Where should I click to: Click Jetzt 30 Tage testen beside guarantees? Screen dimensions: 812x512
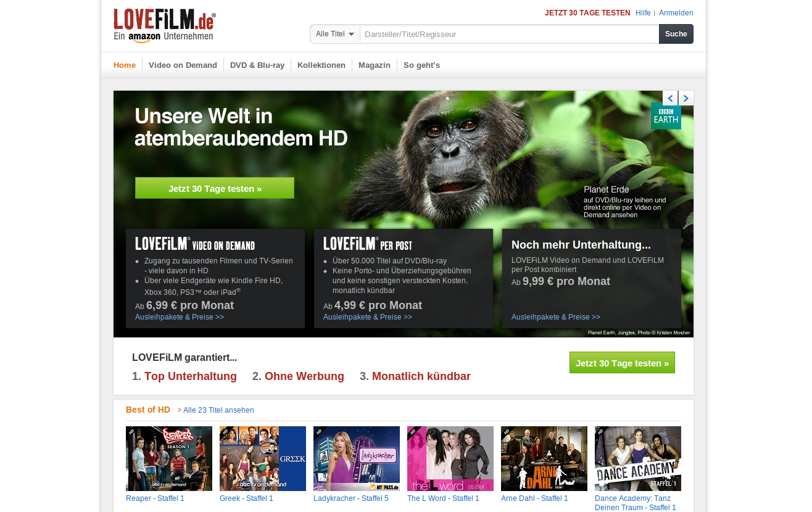pyautogui.click(x=622, y=363)
